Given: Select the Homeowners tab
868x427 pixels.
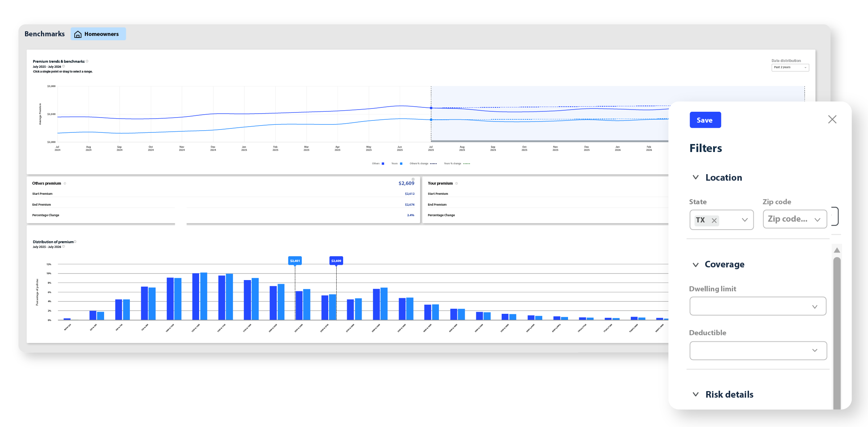Looking at the screenshot, I should pyautogui.click(x=98, y=34).
